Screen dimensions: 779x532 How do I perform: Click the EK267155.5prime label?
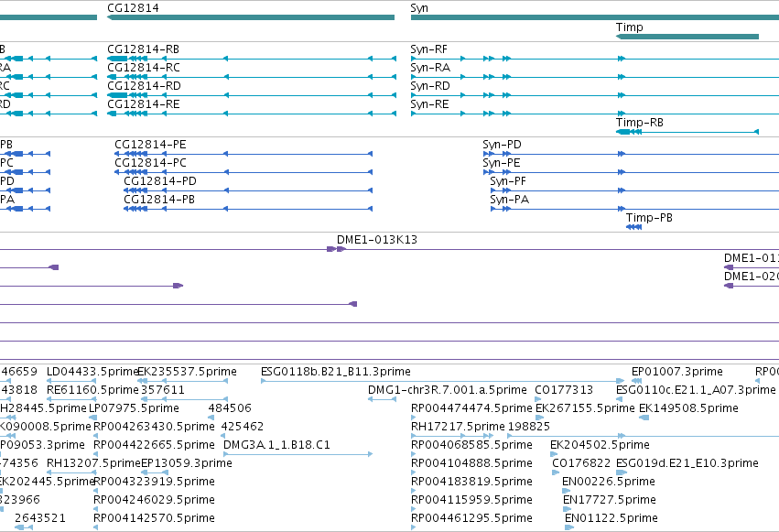tap(585, 408)
